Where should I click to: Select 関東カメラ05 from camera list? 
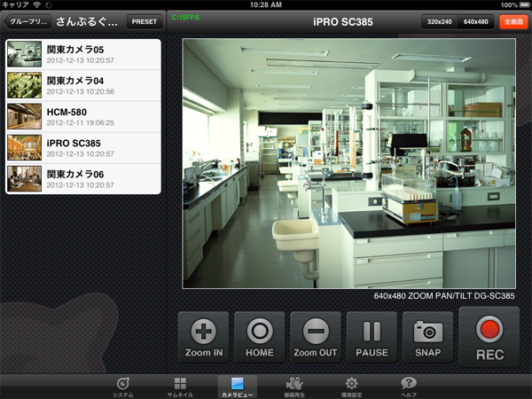83,54
